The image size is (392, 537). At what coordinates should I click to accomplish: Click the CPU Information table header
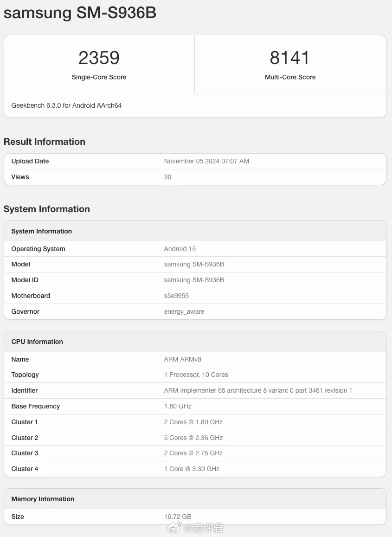195,342
